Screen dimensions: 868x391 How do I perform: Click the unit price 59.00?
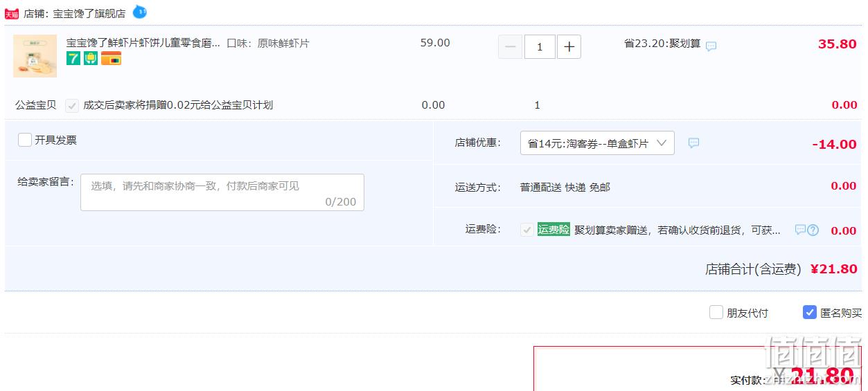pos(435,43)
